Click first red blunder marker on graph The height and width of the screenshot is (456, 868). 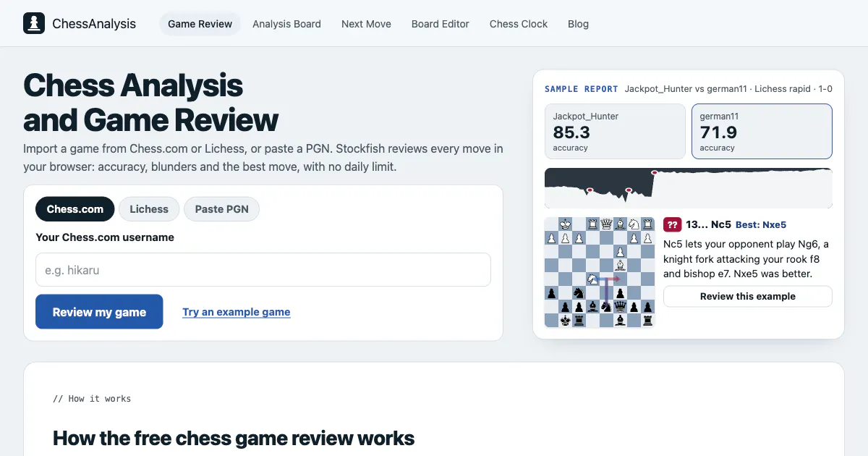coord(590,190)
